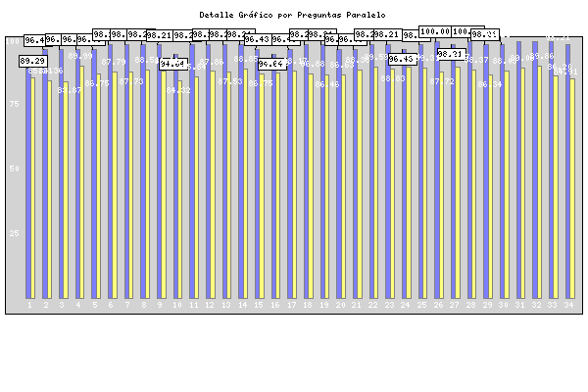Viewport: 588px width, 392px height.
Task: Click the yellow bar for question 3
Action: [x=66, y=190]
